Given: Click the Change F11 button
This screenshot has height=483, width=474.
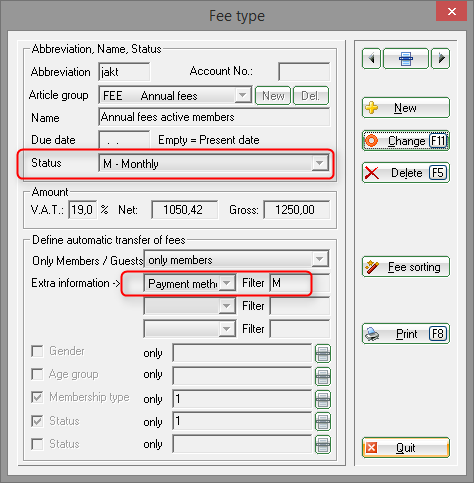Looking at the screenshot, I should [406, 141].
